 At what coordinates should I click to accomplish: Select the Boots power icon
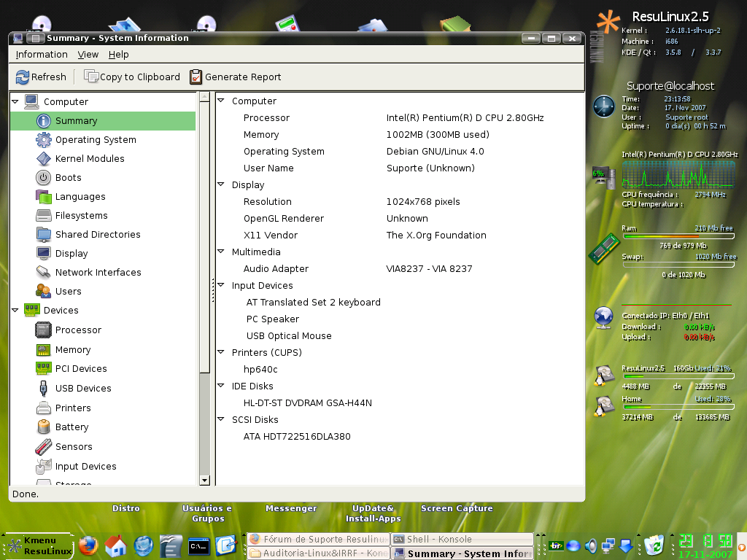pyautogui.click(x=43, y=178)
